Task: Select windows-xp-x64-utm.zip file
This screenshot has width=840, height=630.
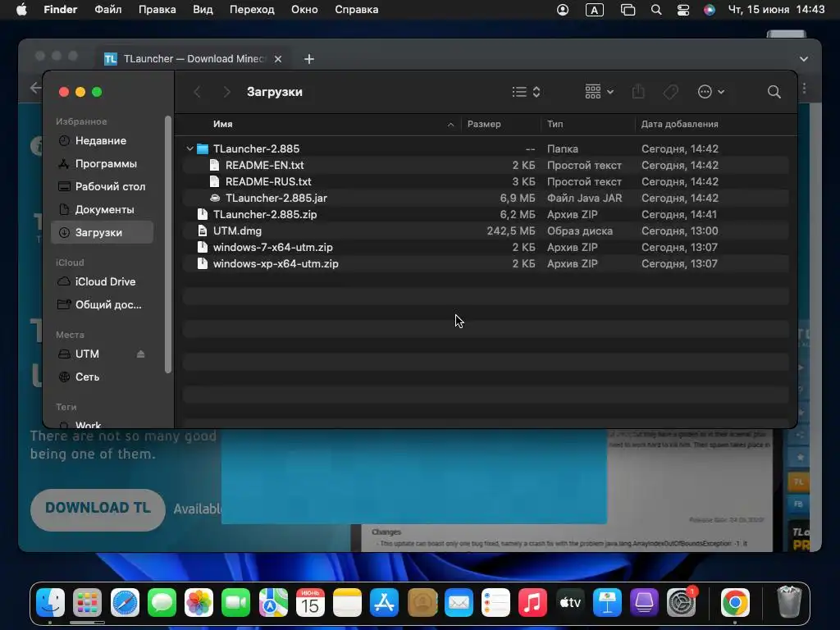Action: click(486, 263)
